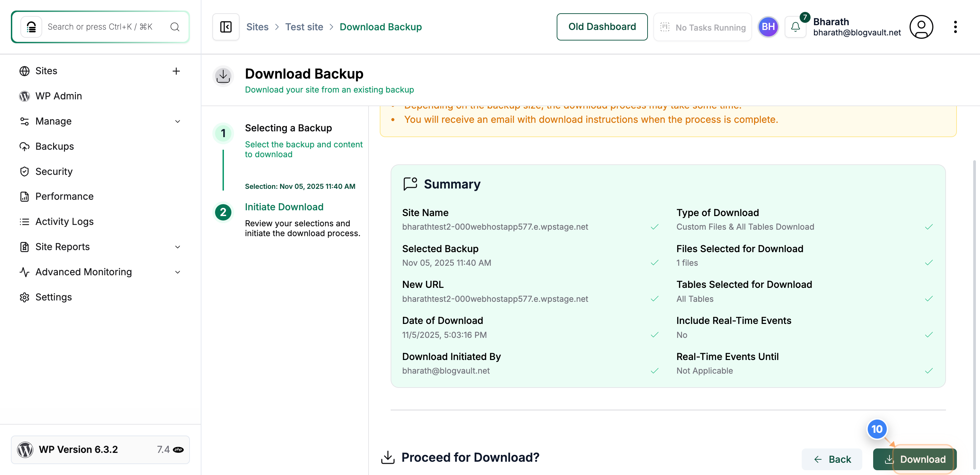This screenshot has width=980, height=475.
Task: Navigate to Sites via the breadcrumb
Action: pyautogui.click(x=257, y=27)
